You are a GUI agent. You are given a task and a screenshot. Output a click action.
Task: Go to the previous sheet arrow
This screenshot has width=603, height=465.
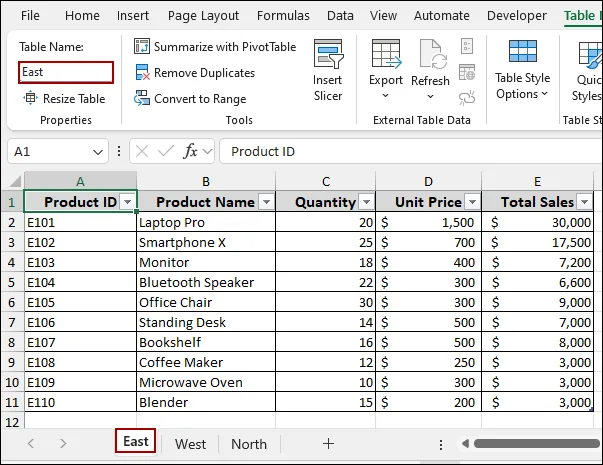31,443
